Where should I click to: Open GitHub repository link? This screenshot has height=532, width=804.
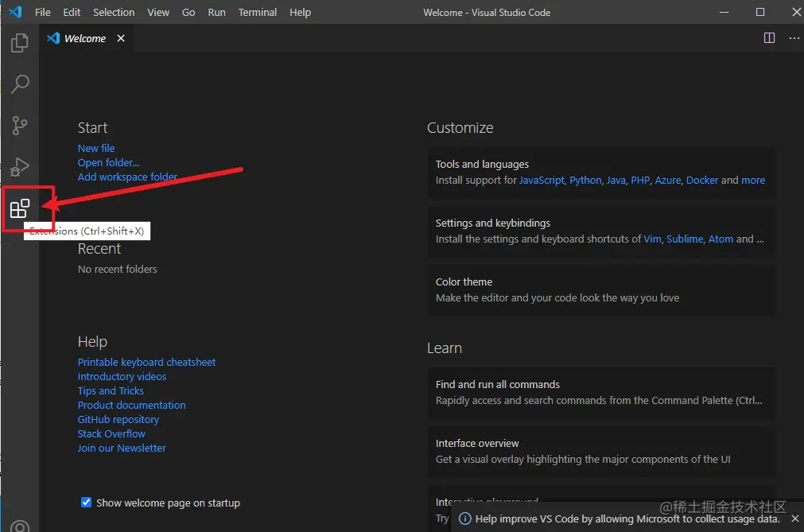[x=118, y=419]
